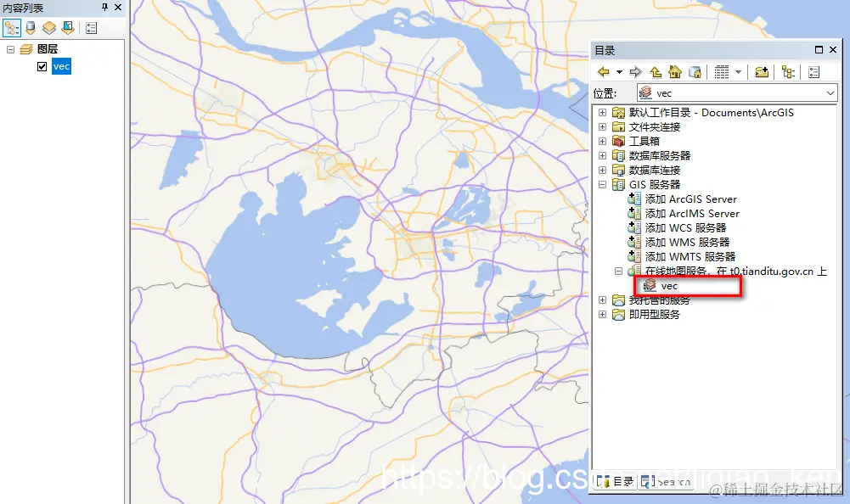Expand 我托管的服务 node
The height and width of the screenshot is (504, 850).
[602, 300]
